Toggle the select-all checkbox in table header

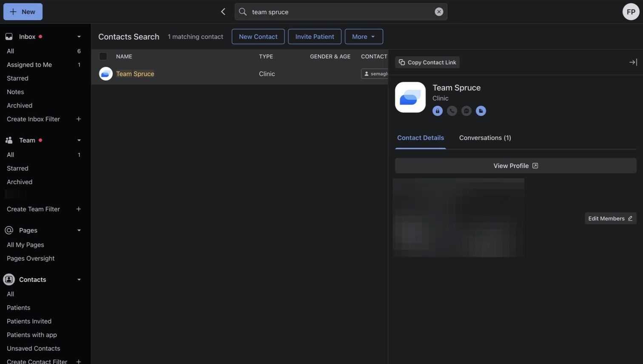click(103, 56)
